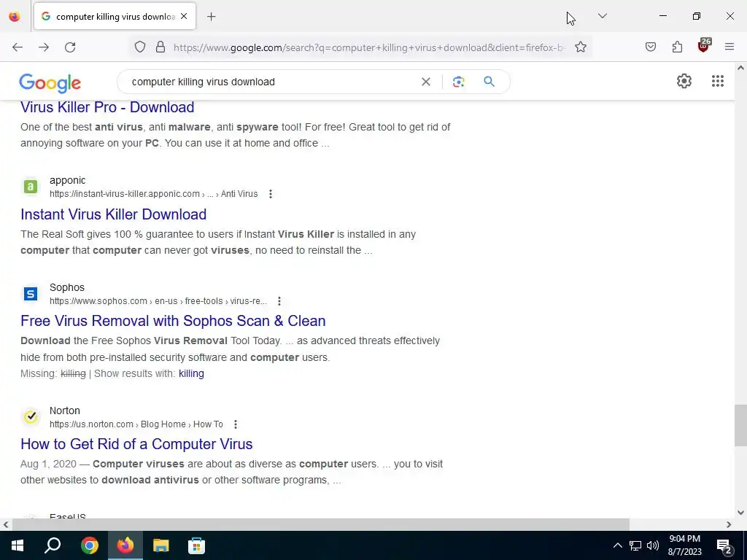747x560 pixels.
Task: Open Firefox View button
Action: tap(15, 17)
